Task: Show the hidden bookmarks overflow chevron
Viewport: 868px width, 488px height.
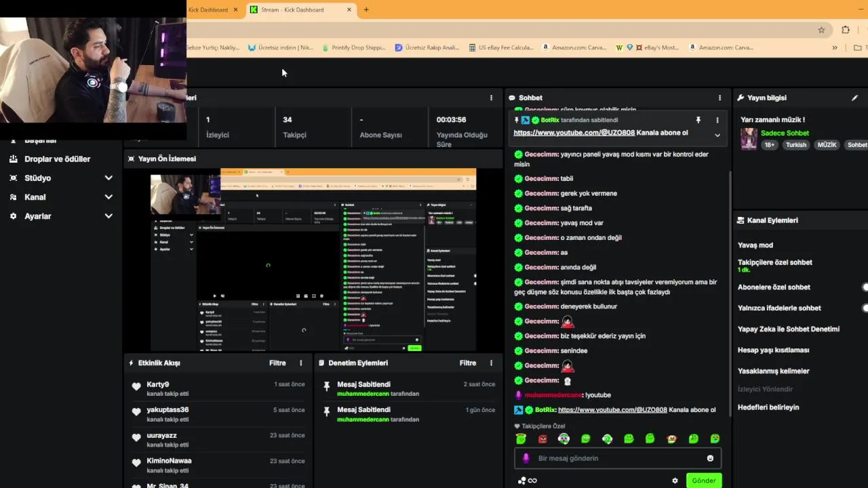Action: [835, 47]
